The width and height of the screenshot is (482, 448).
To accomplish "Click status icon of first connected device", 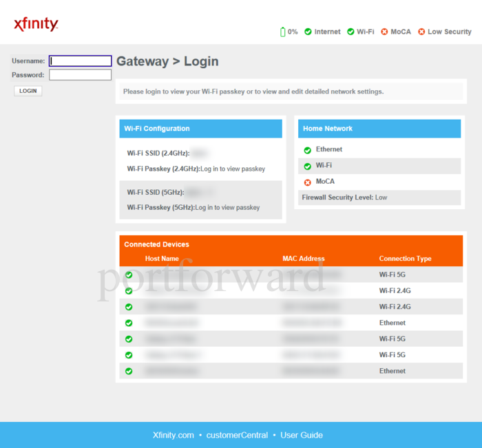I will pos(129,275).
